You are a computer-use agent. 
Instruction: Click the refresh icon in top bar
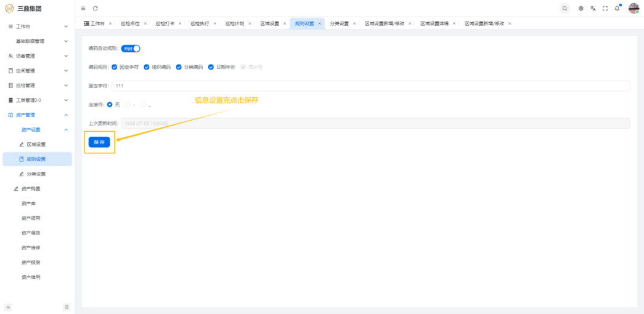(96, 8)
